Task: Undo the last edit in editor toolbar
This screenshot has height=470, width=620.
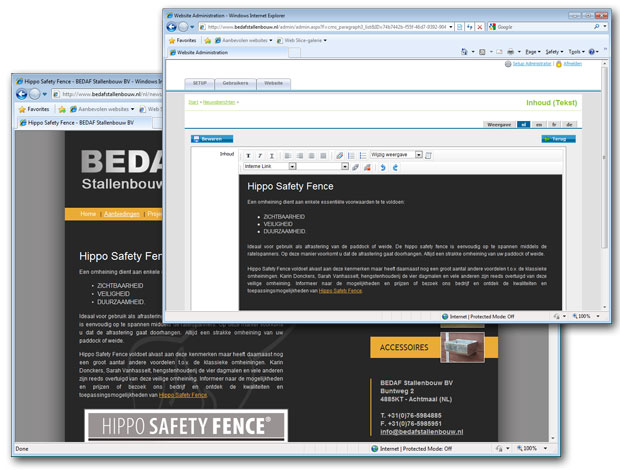Action: (383, 167)
